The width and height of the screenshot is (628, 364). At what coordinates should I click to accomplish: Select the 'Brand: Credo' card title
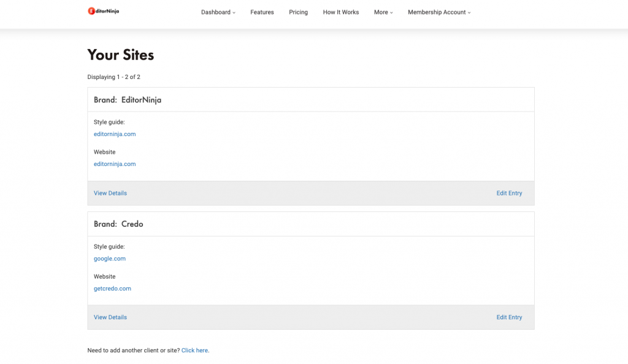click(118, 224)
